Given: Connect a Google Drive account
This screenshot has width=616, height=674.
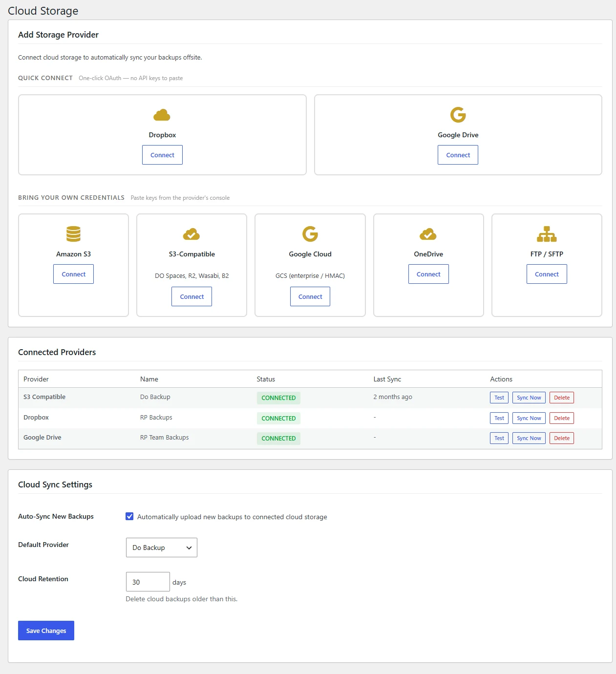Looking at the screenshot, I should (458, 155).
